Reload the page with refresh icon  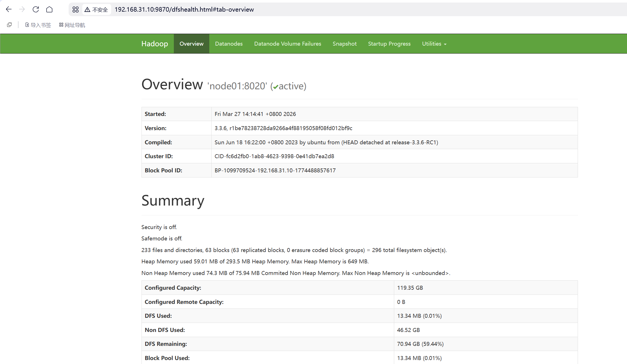coord(36,9)
